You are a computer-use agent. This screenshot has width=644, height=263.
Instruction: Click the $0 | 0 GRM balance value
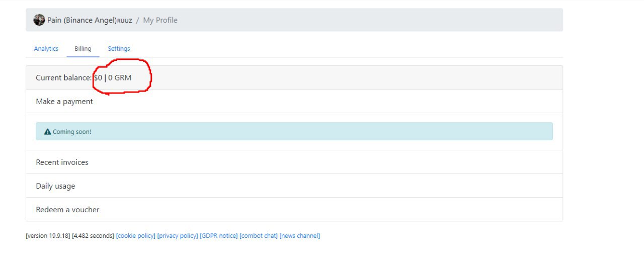coord(113,78)
